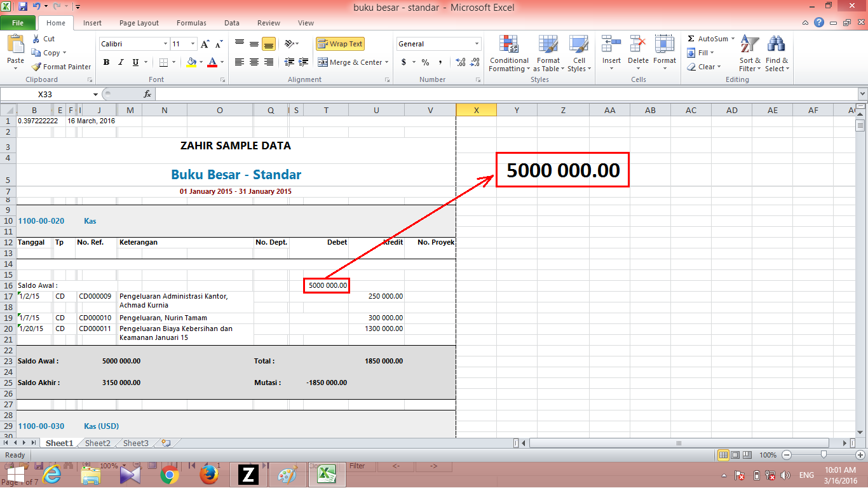The height and width of the screenshot is (488, 868).
Task: Switch to Sheet3
Action: click(x=136, y=443)
